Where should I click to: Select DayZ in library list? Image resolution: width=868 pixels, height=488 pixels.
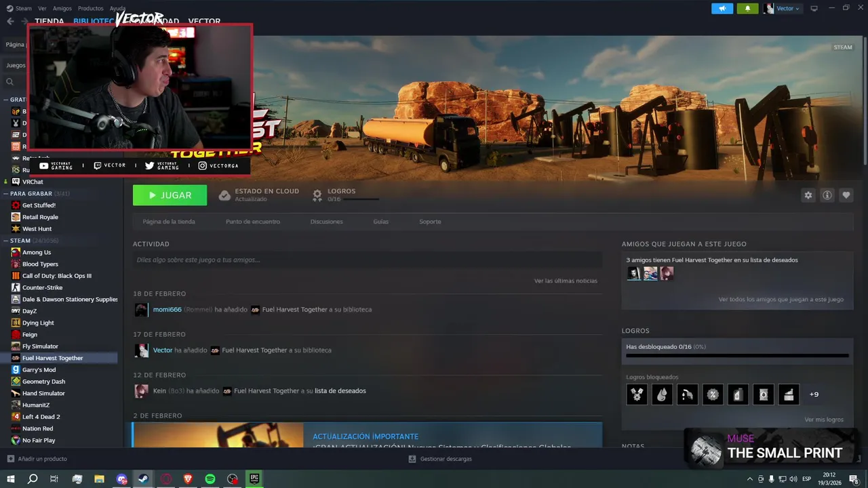pos(29,311)
